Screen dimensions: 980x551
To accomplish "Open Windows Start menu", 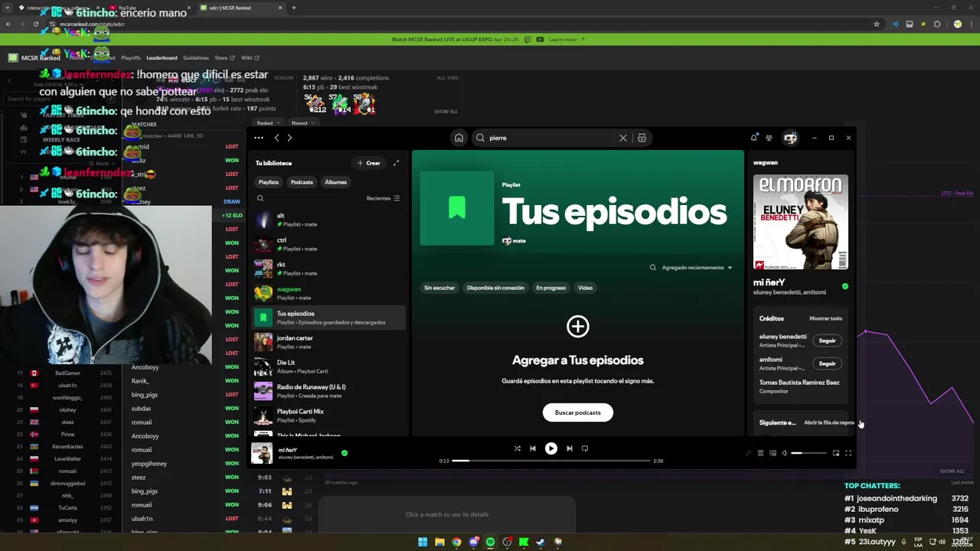I will tap(423, 542).
